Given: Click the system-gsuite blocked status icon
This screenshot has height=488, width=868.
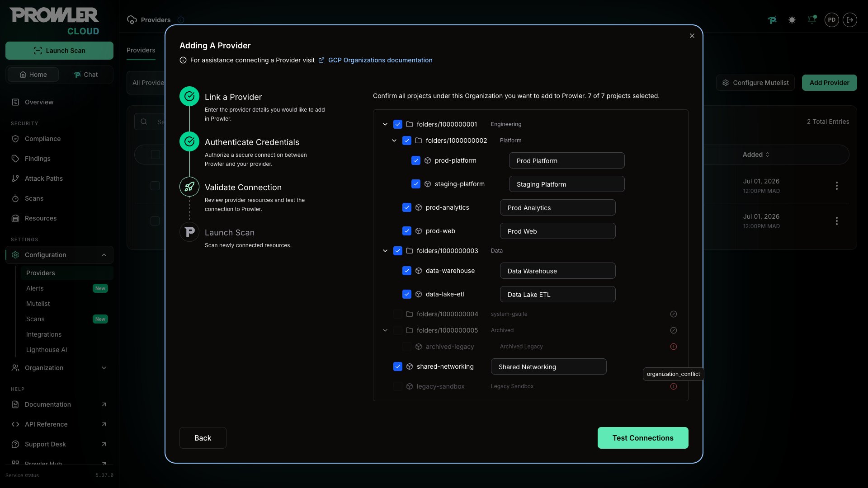Looking at the screenshot, I should [x=673, y=314].
